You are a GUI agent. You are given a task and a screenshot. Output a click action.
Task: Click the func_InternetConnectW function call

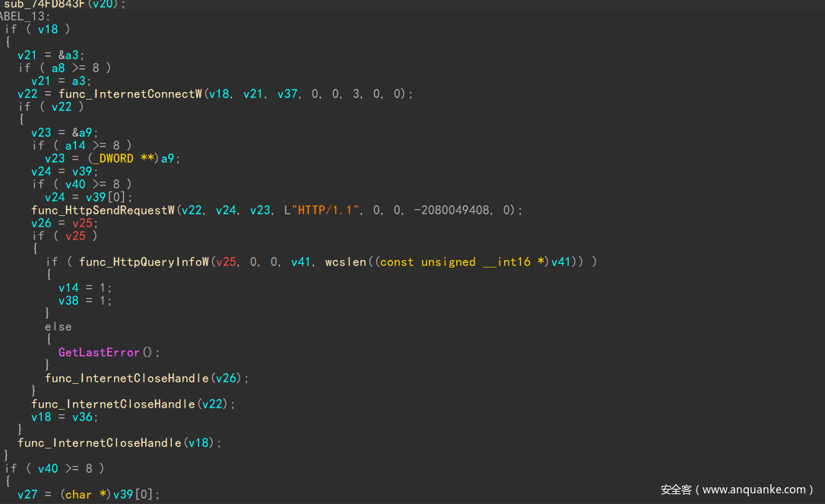click(x=130, y=94)
